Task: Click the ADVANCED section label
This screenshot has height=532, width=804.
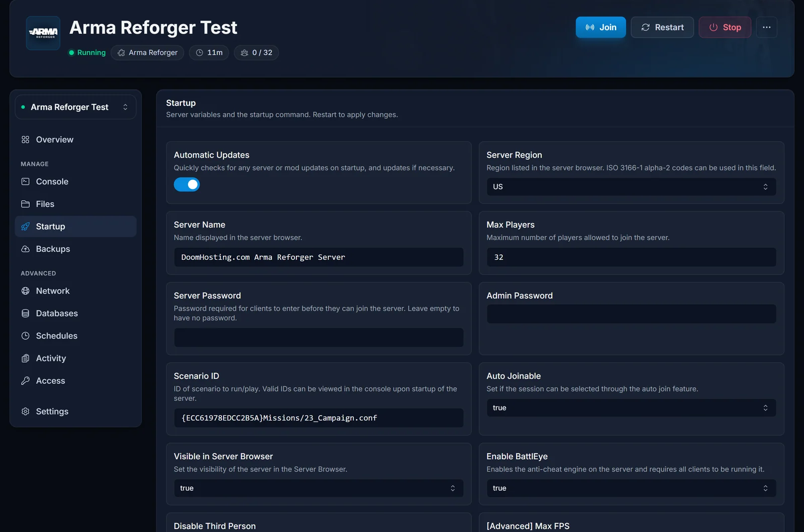Action: click(x=38, y=273)
